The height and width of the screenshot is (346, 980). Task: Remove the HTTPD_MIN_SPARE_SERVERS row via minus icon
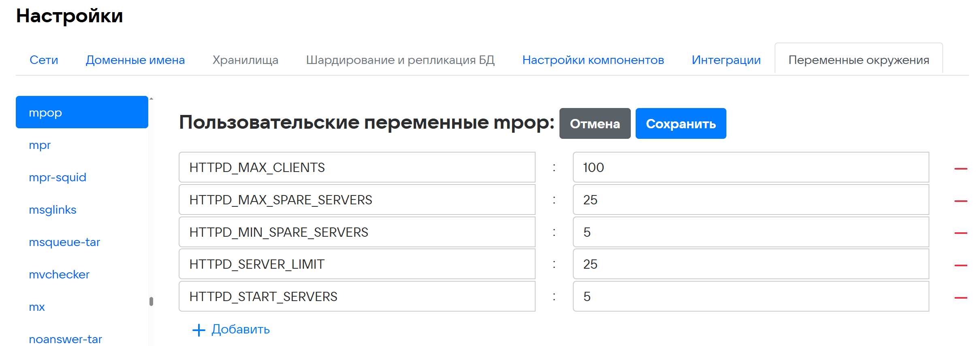click(961, 233)
